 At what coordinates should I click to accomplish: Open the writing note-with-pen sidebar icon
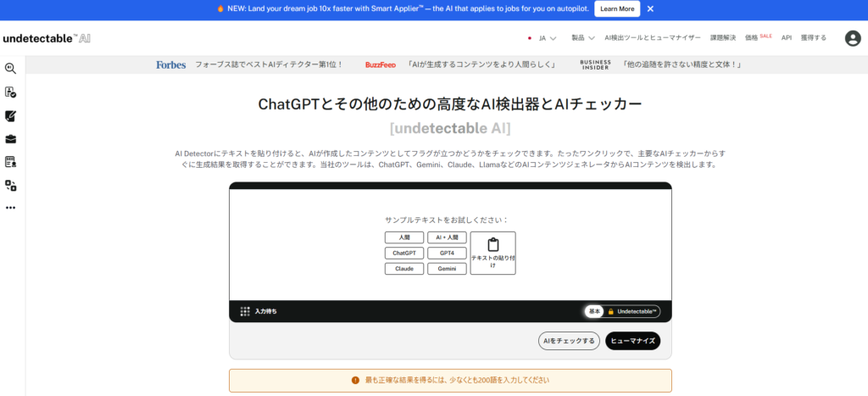[10, 116]
